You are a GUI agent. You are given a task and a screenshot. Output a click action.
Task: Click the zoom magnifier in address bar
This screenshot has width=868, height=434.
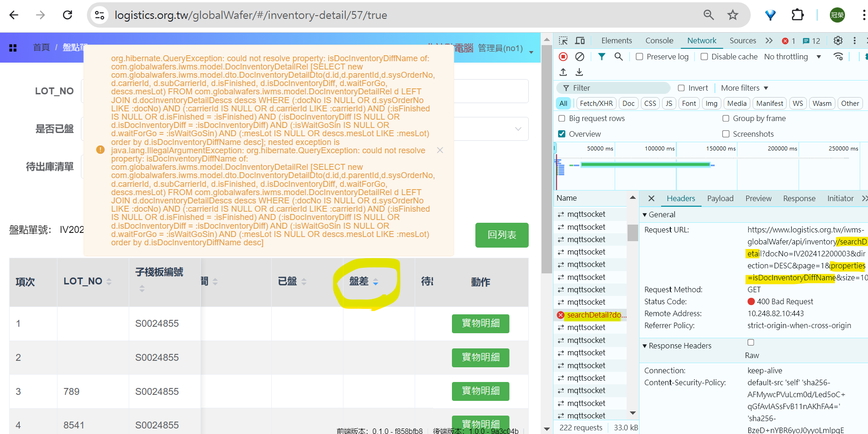(x=708, y=15)
